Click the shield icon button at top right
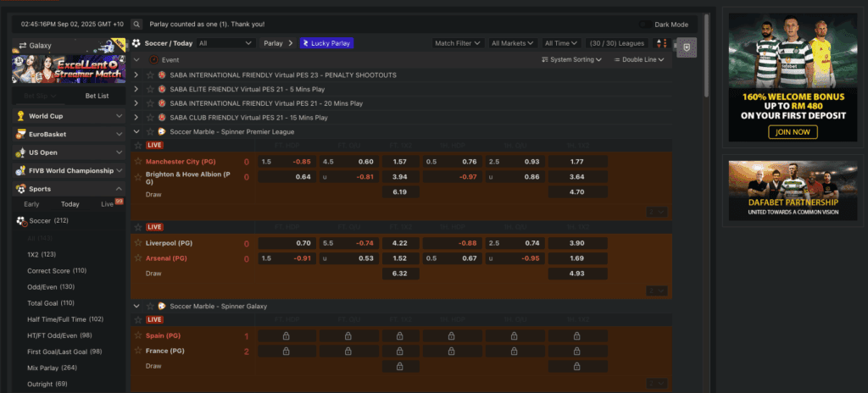Image resolution: width=868 pixels, height=393 pixels. [687, 47]
